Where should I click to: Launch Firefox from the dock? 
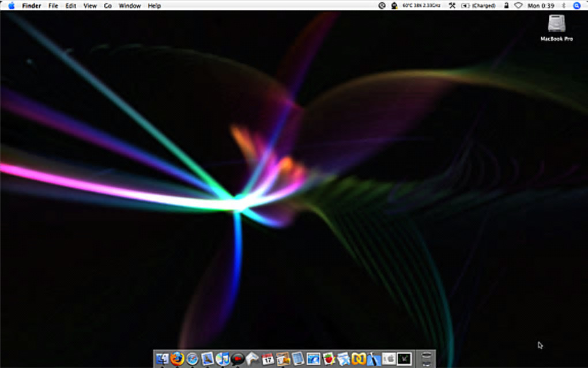177,359
